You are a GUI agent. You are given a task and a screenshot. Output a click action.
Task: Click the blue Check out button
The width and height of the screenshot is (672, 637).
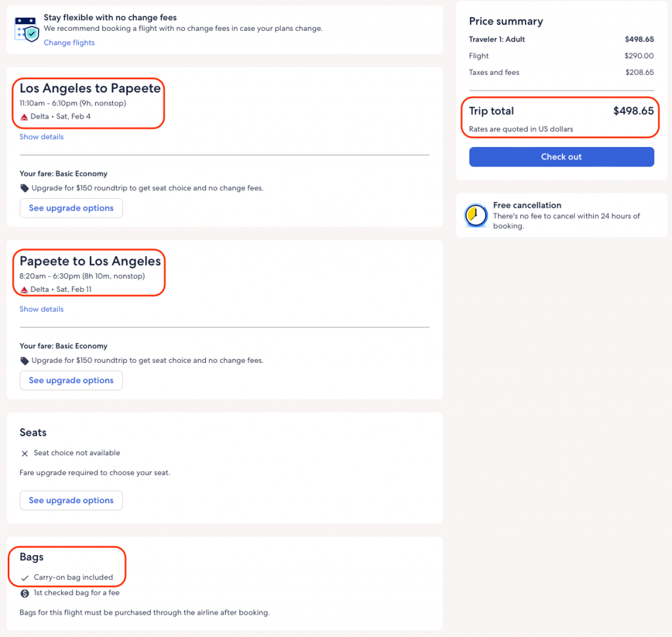coord(561,157)
